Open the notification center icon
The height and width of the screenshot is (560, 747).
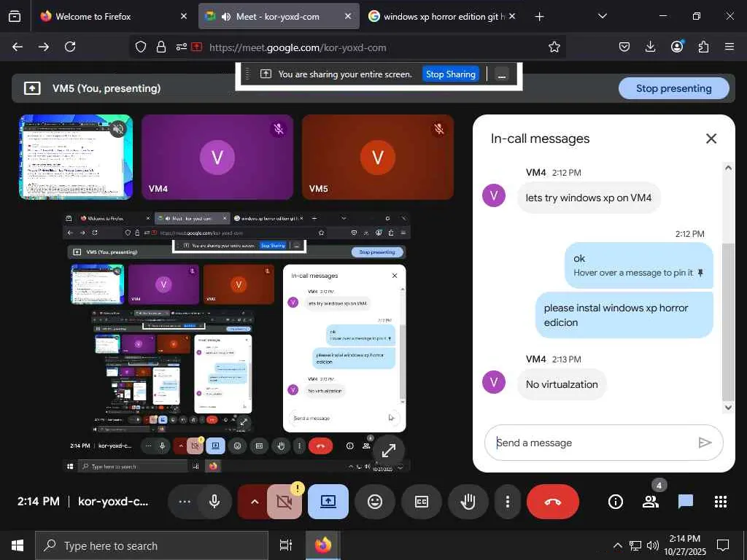tap(723, 545)
